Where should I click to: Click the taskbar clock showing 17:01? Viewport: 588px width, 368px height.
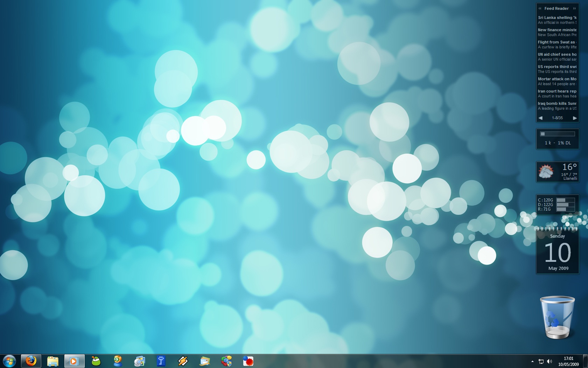pos(568,361)
